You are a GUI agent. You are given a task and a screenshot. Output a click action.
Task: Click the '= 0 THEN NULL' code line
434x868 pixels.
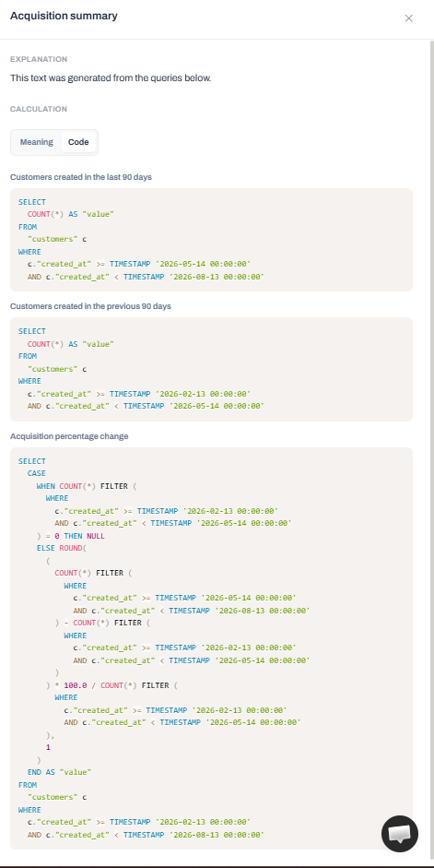[70, 536]
